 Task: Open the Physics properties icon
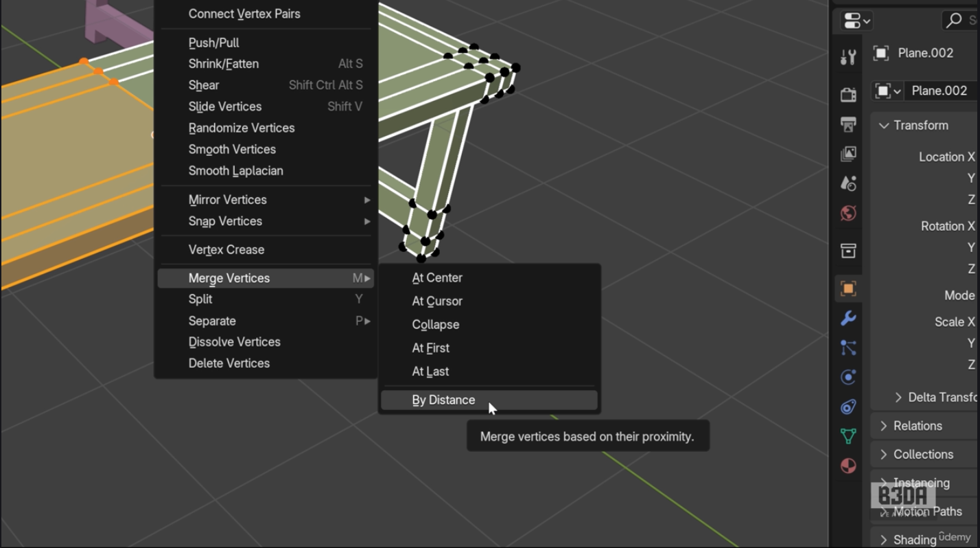pos(848,377)
